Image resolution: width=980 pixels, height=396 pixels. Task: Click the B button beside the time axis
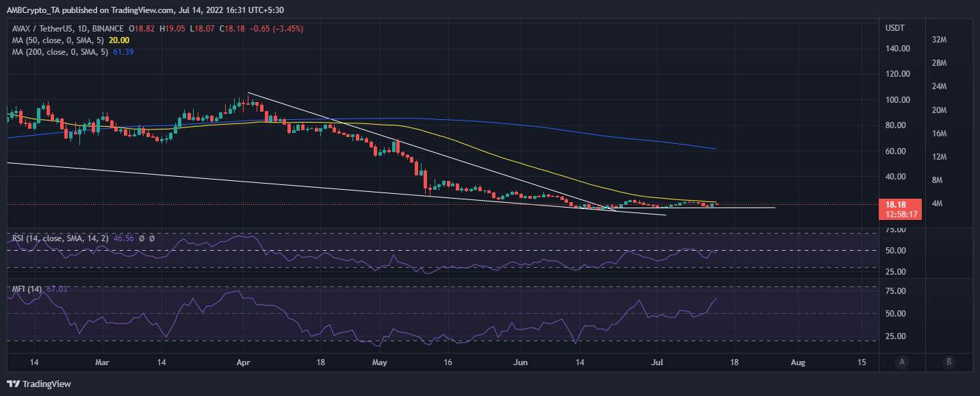tap(949, 362)
